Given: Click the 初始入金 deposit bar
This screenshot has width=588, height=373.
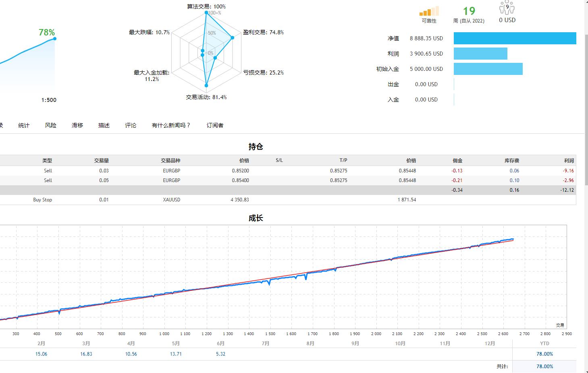Looking at the screenshot, I should coord(488,69).
